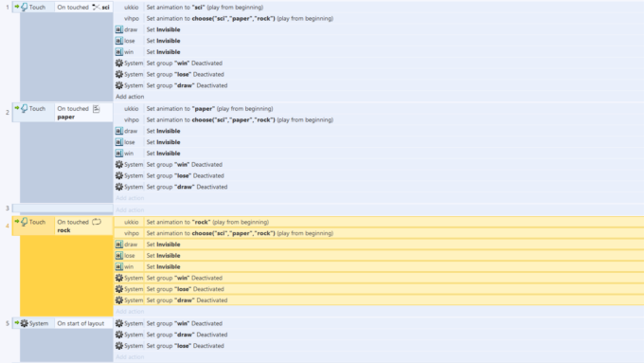Screen dimensions: 644x363
Task: Click System gear icon for group "draw" in event 1
Action: [119, 85]
